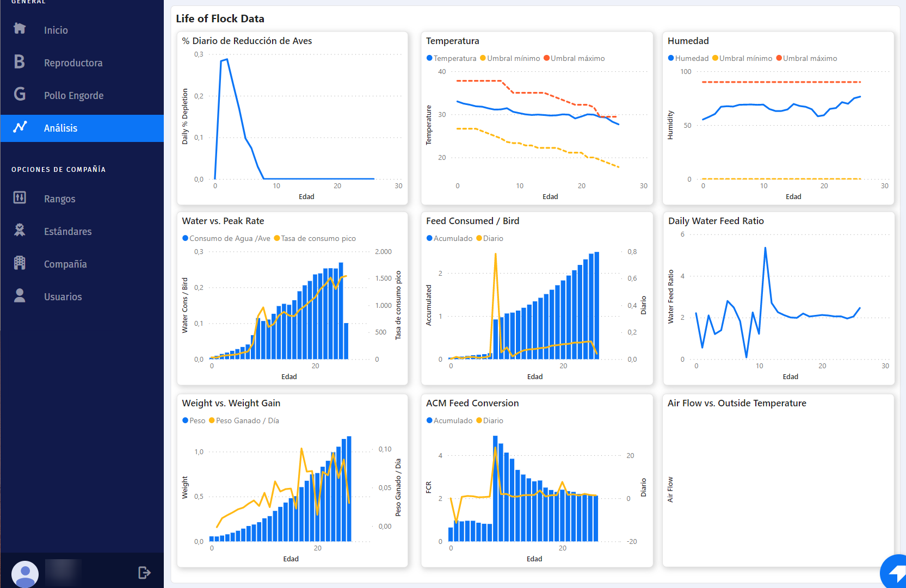Toggle Diario legend in ACM Feed Conversion
Viewport: 906px width, 588px height.
(x=490, y=420)
